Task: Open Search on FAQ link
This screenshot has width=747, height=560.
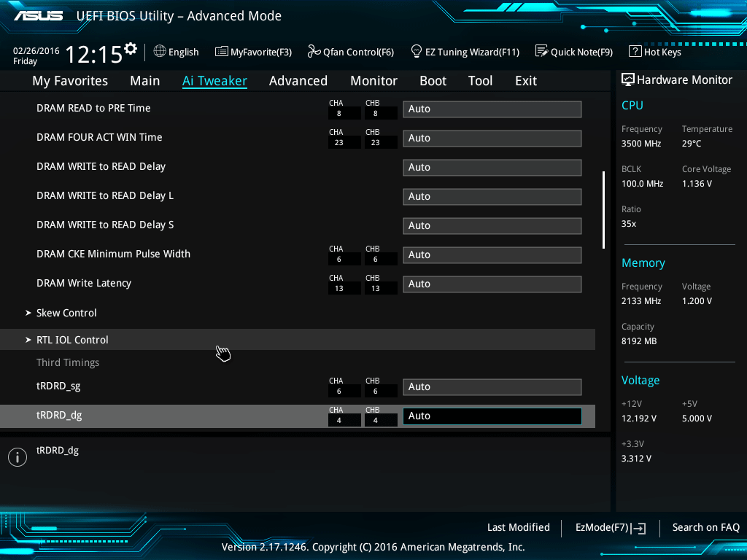Action: [705, 527]
